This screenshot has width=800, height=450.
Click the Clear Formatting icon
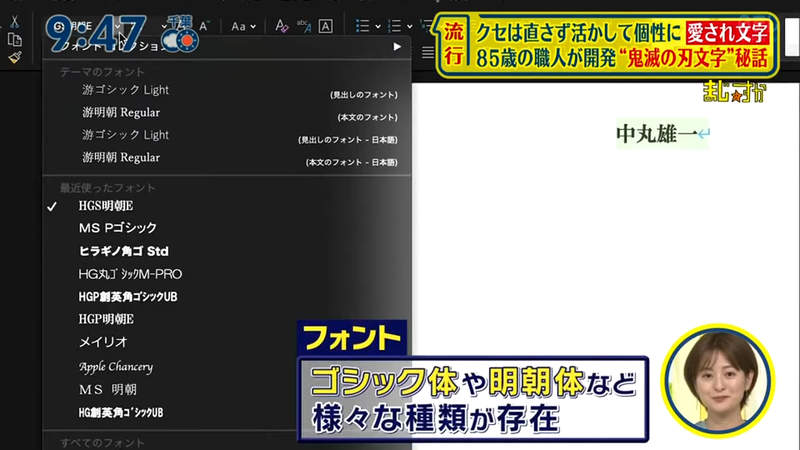click(x=281, y=26)
